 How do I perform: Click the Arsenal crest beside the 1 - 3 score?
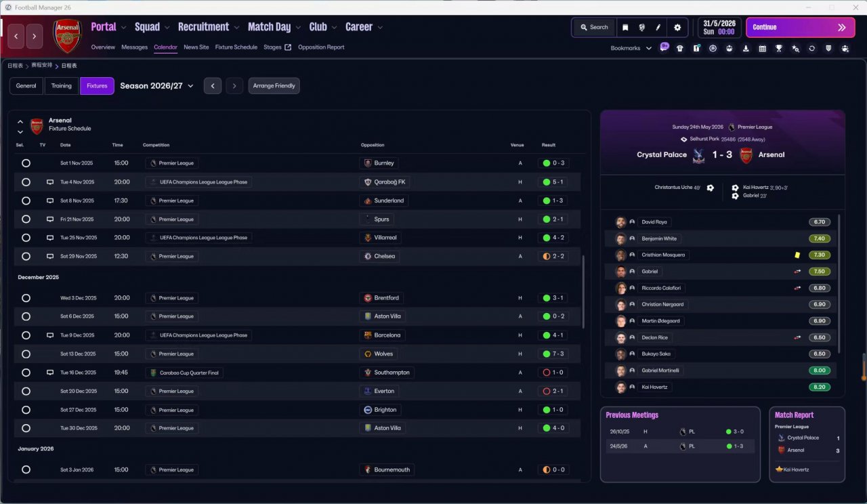746,155
